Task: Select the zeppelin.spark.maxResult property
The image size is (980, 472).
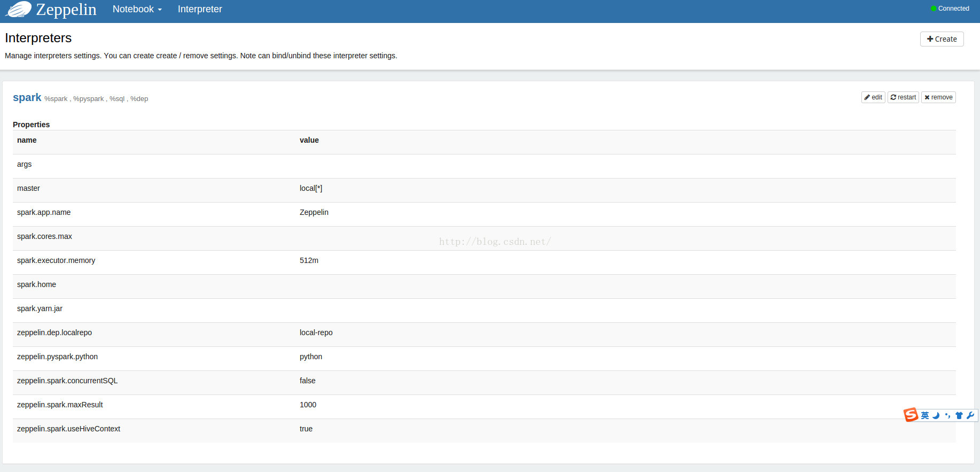Action: 60,405
